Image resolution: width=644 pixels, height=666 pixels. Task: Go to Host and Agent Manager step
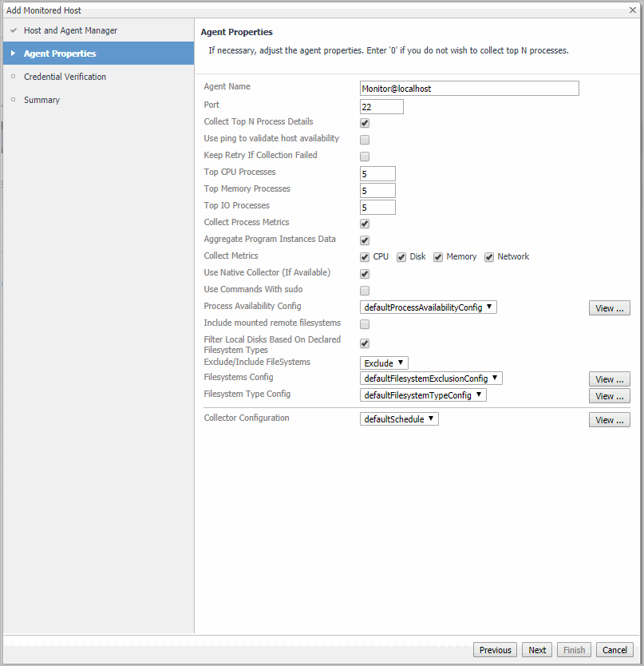(x=70, y=30)
